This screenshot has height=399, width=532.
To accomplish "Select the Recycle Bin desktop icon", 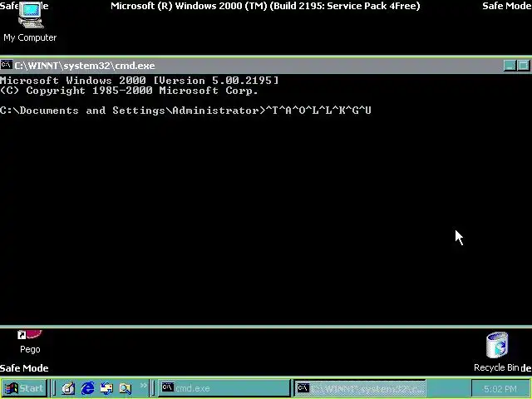I will 497,352.
